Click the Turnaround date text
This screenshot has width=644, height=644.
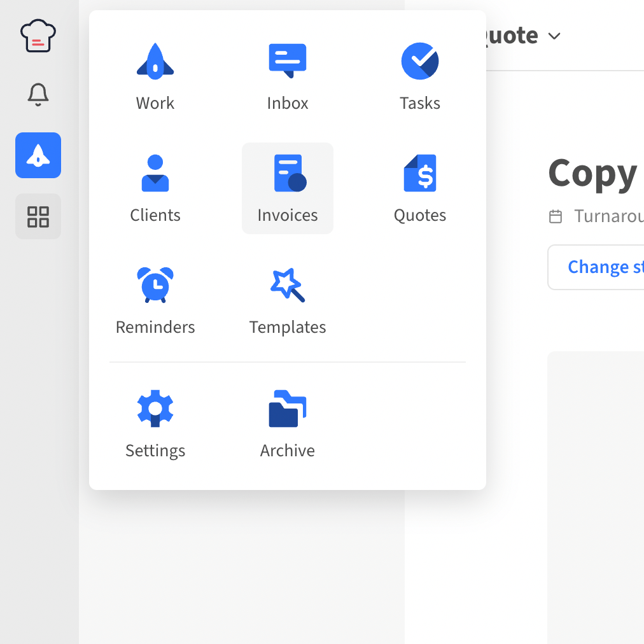[608, 216]
